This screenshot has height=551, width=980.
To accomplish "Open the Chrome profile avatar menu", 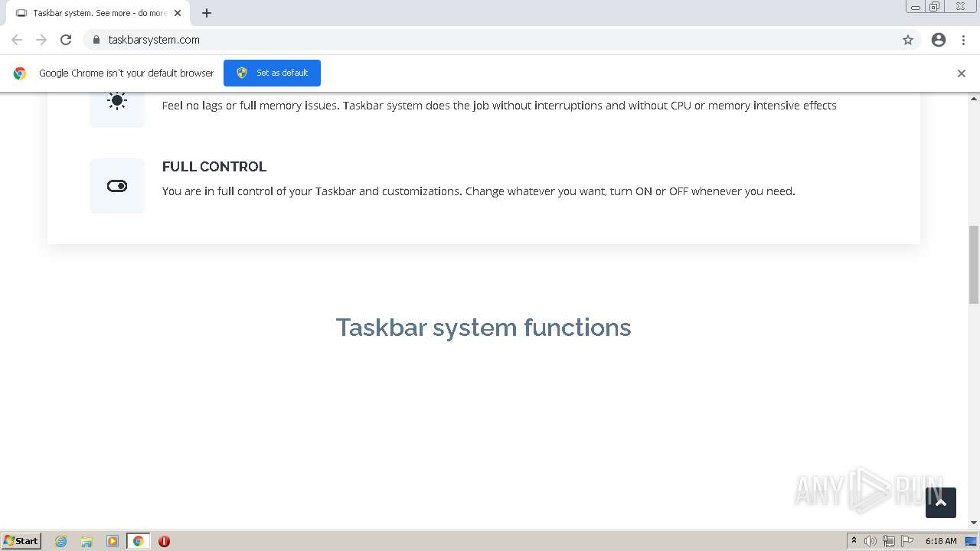I will coord(939,40).
